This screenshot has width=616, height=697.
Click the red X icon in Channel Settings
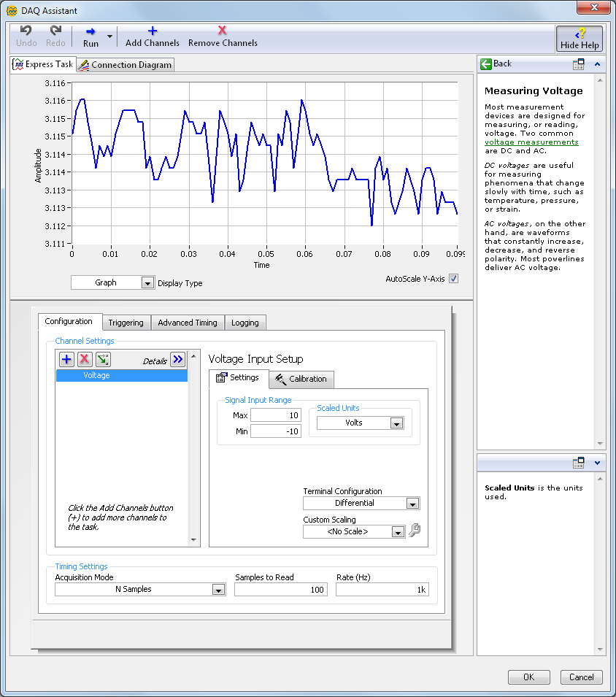[x=85, y=359]
